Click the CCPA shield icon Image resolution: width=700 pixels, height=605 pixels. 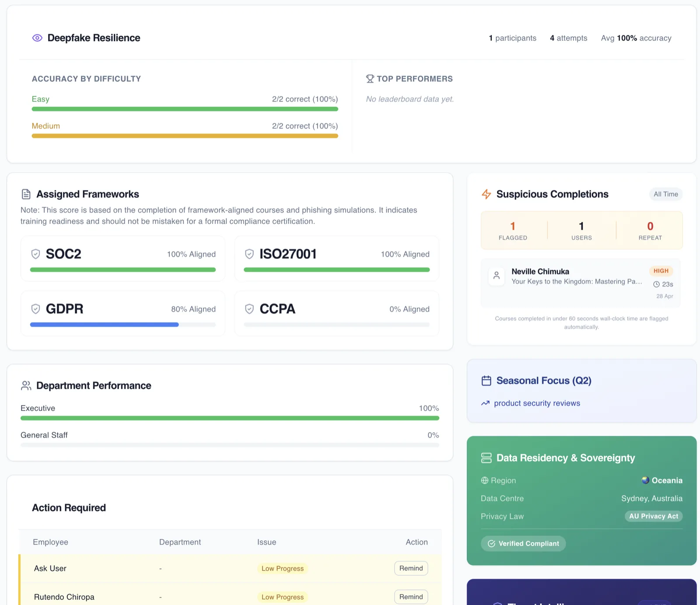coord(249,309)
